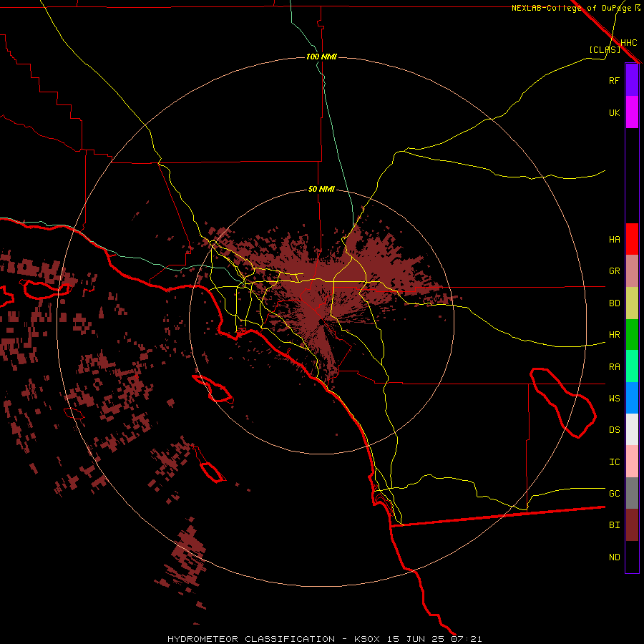Click the DS legend label
644x644 pixels.
(x=614, y=430)
